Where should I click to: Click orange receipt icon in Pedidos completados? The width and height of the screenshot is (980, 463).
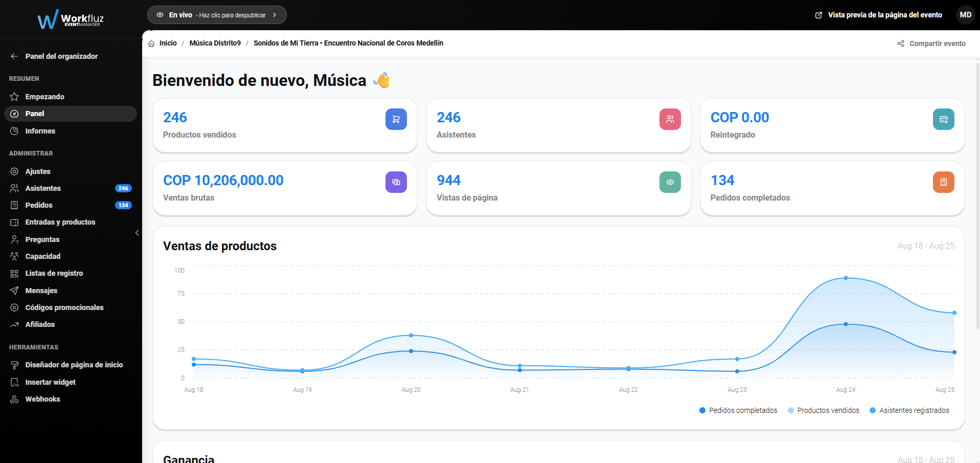pyautogui.click(x=944, y=182)
